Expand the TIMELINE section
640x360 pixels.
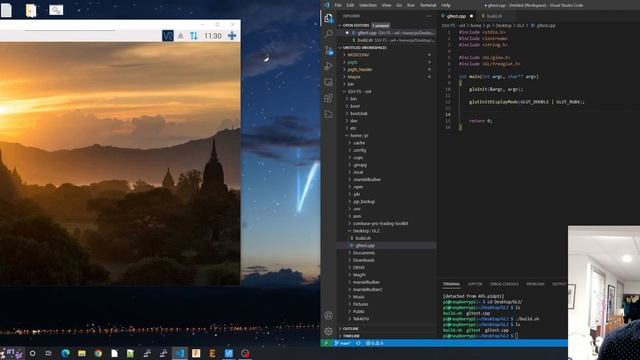(x=351, y=336)
